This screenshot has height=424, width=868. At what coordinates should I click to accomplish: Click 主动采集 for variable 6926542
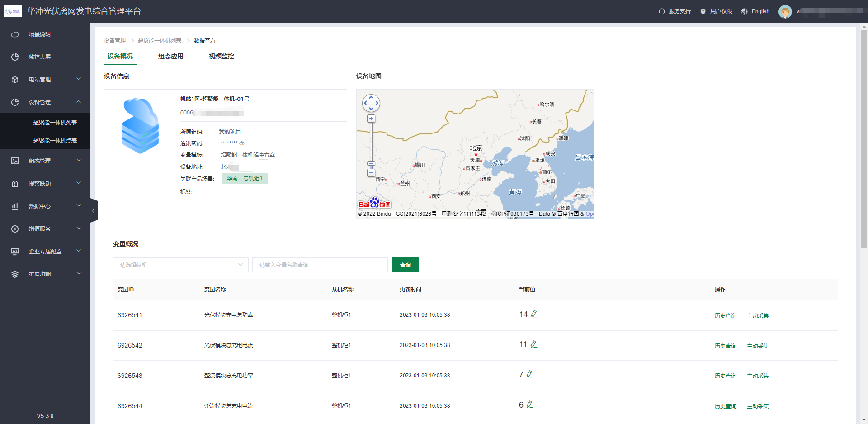758,346
